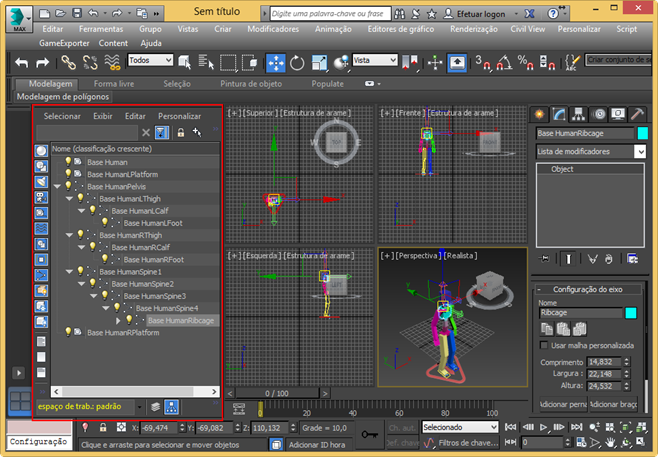Toggle the scene explorer lock icon
Image resolution: width=658 pixels, height=457 pixels.
[x=181, y=133]
